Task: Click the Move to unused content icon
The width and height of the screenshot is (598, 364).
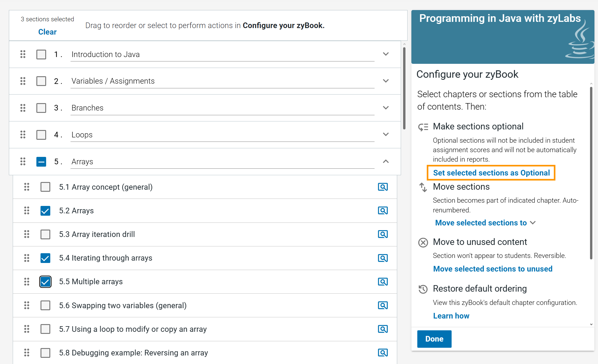Action: pos(423,243)
